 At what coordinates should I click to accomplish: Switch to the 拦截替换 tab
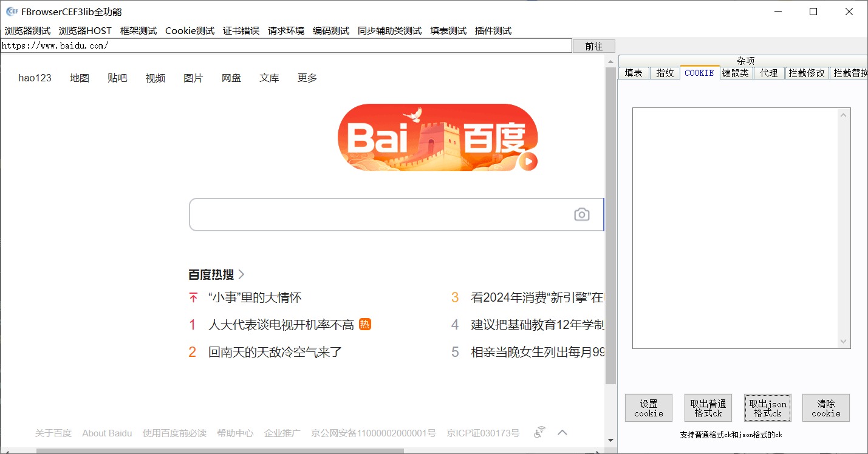tap(849, 73)
